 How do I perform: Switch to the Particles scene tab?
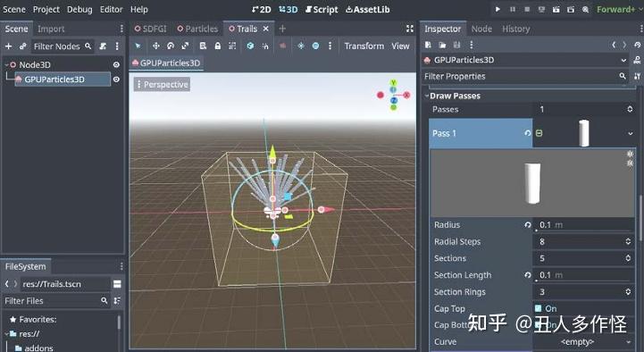(x=197, y=29)
